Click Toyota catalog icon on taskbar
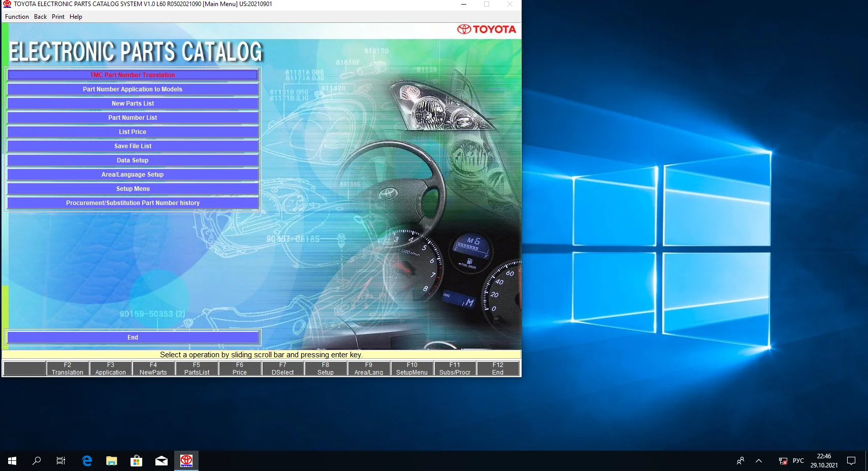The height and width of the screenshot is (471, 868). (186, 461)
